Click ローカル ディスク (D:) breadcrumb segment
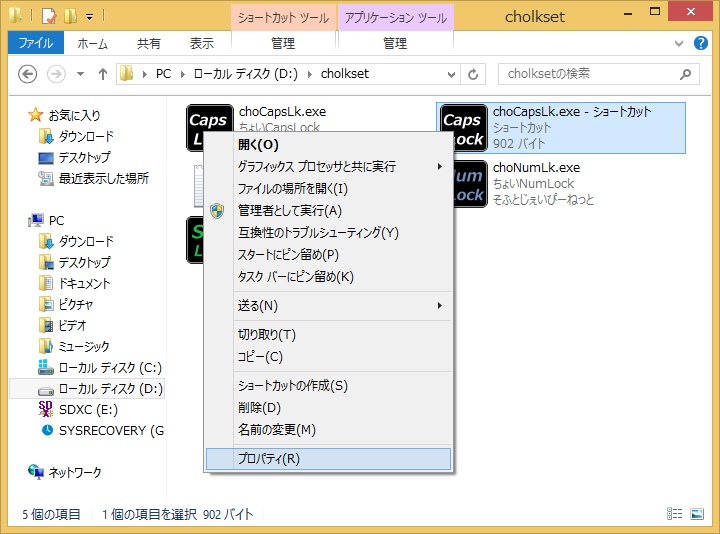Image resolution: width=720 pixels, height=534 pixels. pyautogui.click(x=246, y=74)
